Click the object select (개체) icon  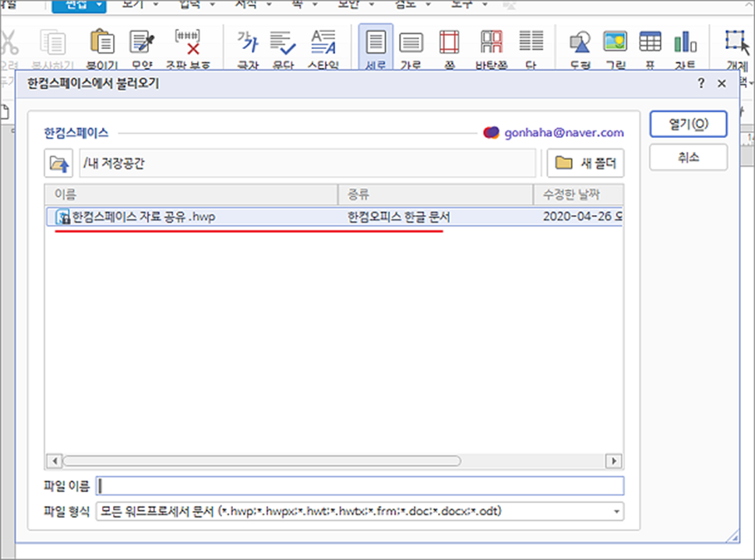coord(737,42)
